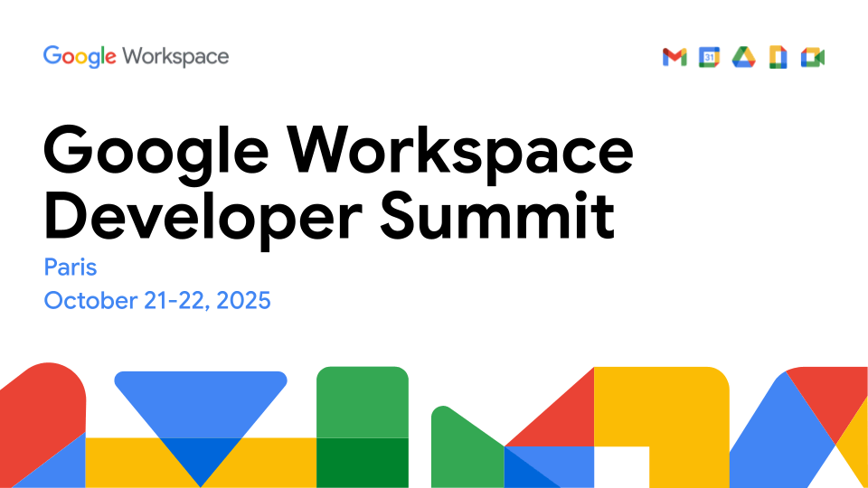Open the Google Calendar icon

pyautogui.click(x=710, y=58)
